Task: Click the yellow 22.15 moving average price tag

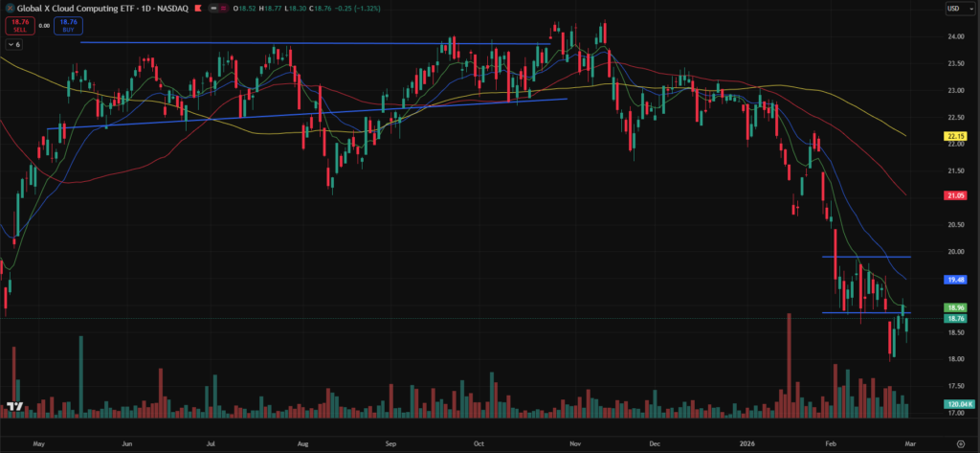Action: point(954,137)
